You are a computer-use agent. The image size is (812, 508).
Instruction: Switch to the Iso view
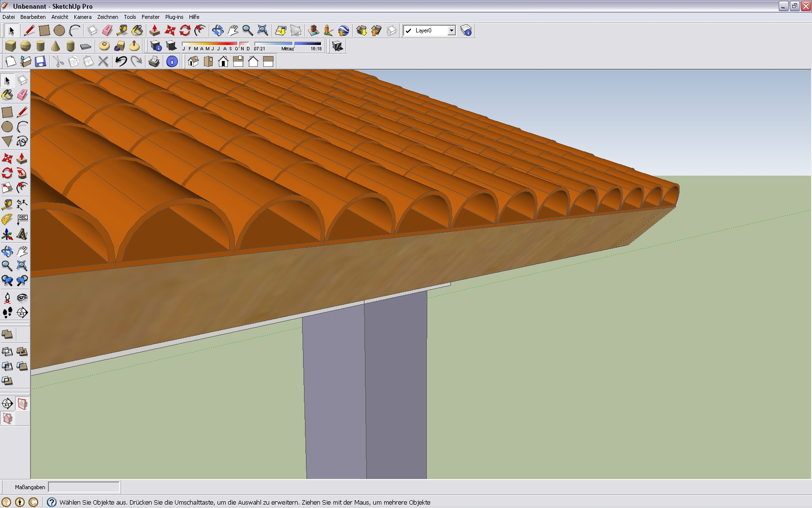pos(193,61)
